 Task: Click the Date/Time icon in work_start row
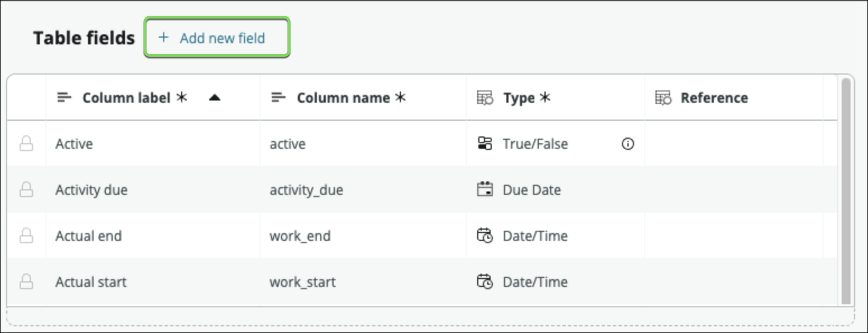pyautogui.click(x=484, y=282)
